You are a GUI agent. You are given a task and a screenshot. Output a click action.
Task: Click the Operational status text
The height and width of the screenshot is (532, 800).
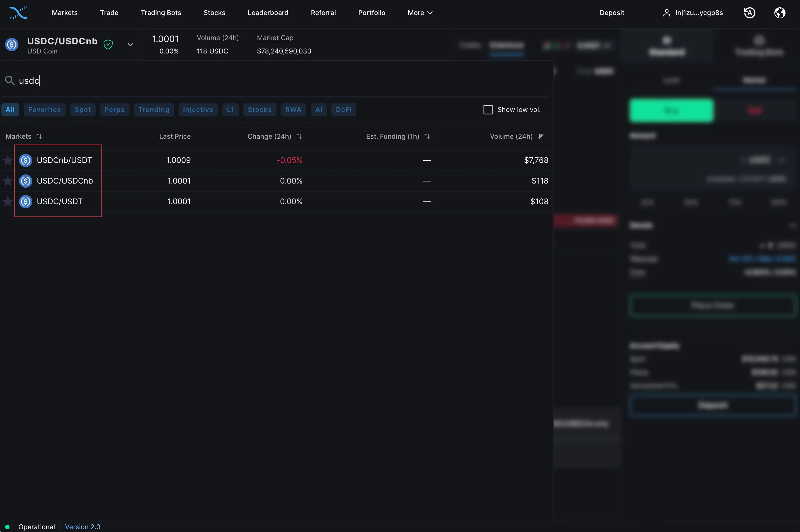point(37,527)
